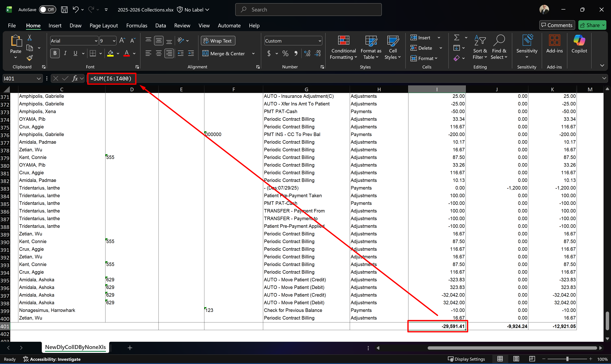Open the Custom number format dropdown

[320, 41]
